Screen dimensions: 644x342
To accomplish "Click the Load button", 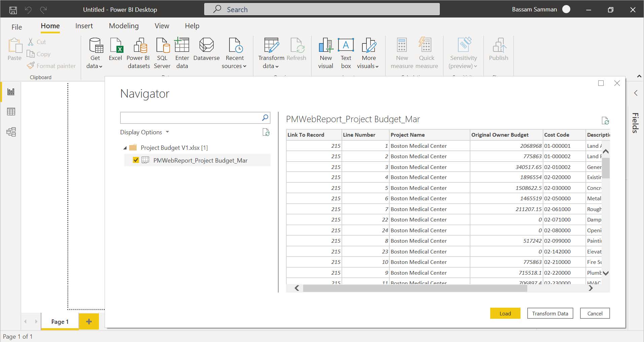I will point(505,313).
